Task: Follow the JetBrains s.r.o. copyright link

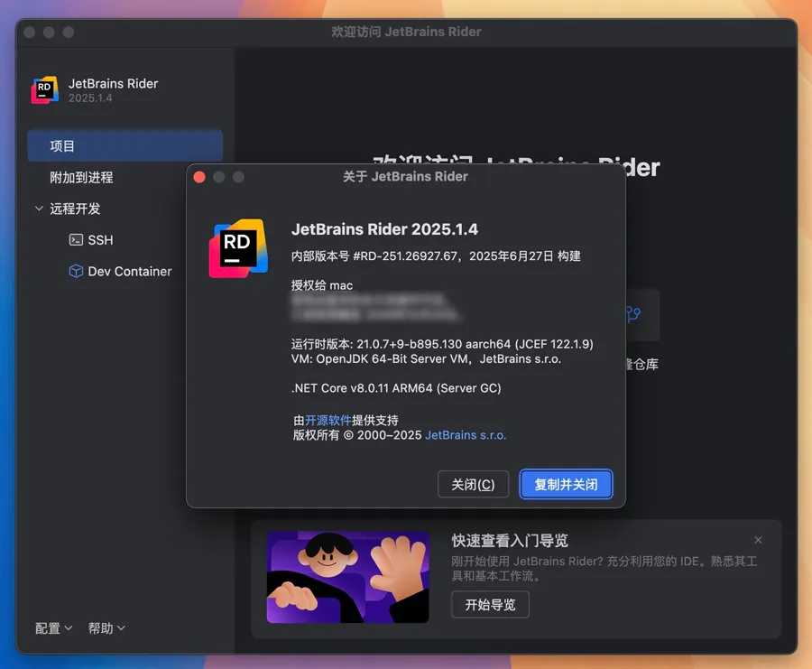Action: point(466,435)
